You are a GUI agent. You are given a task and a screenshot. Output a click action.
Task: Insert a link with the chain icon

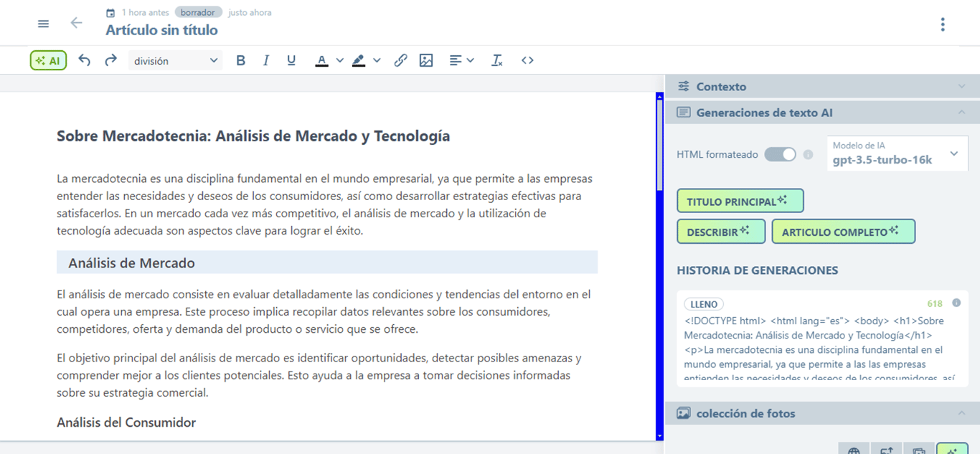pos(400,61)
